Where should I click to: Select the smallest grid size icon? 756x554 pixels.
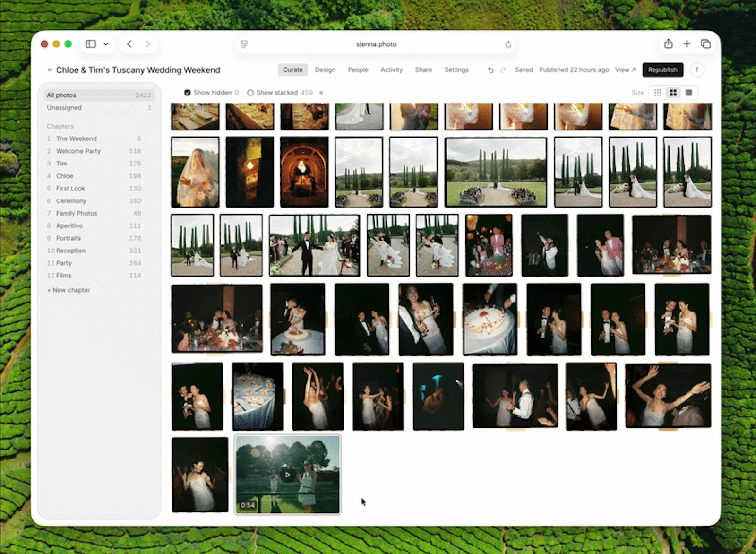coord(657,93)
